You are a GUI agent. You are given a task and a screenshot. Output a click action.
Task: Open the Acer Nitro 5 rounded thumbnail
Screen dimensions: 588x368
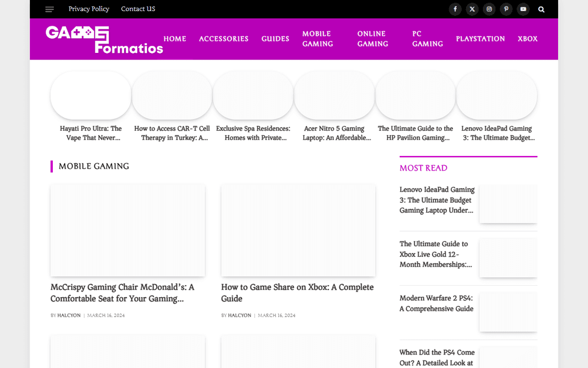pyautogui.click(x=334, y=95)
